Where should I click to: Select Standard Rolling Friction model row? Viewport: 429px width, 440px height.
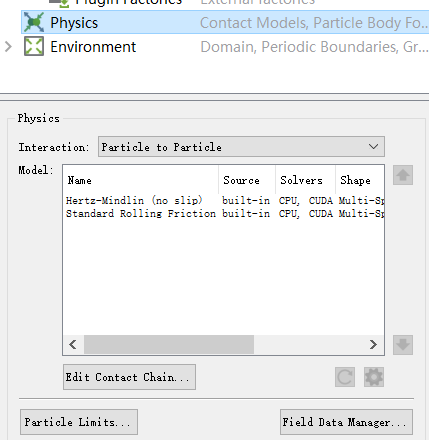click(x=225, y=213)
